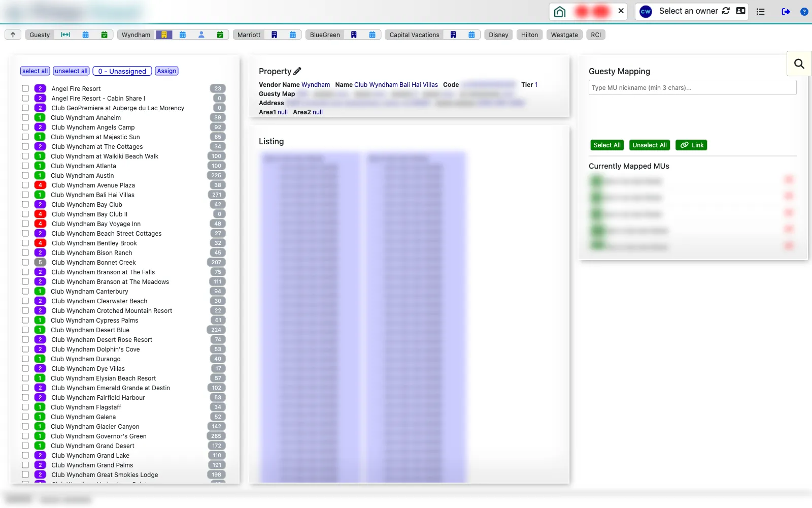Open the ID card icon in header

tap(740, 11)
